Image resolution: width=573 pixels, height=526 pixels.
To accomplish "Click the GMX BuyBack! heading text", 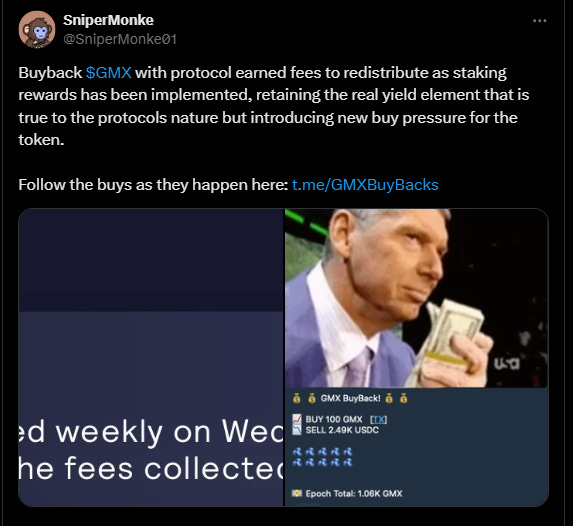I will pyautogui.click(x=350, y=398).
